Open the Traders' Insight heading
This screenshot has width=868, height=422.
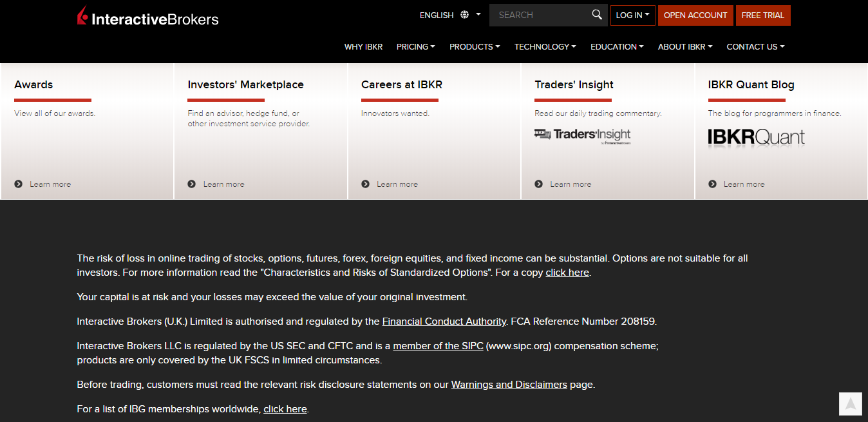(574, 84)
